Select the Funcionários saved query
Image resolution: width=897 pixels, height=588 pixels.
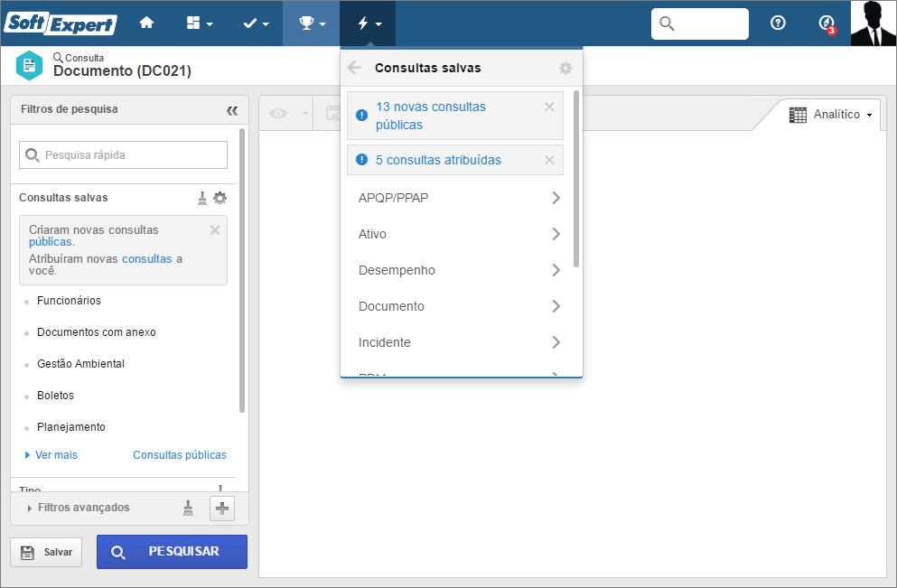(x=70, y=300)
